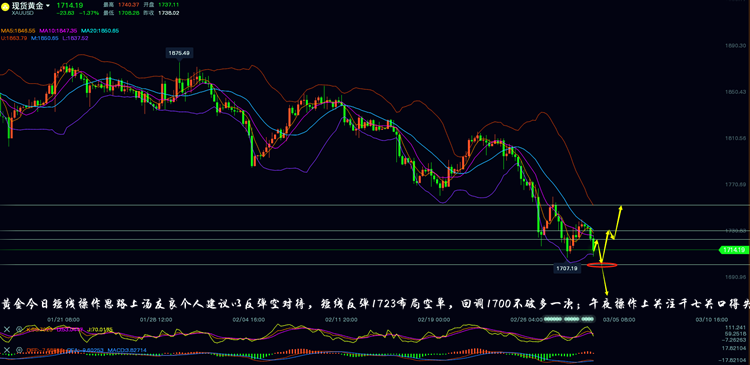Click the -1.37% change percentage

coord(89,13)
